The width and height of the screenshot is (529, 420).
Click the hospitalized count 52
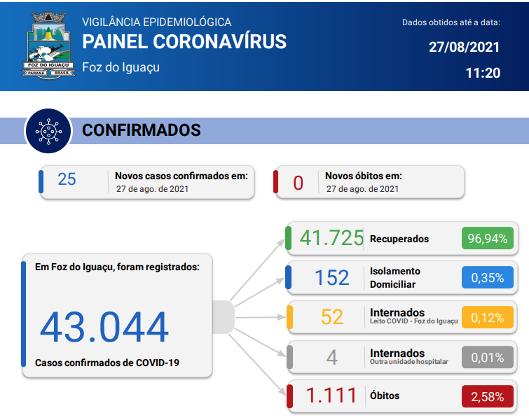pyautogui.click(x=332, y=317)
